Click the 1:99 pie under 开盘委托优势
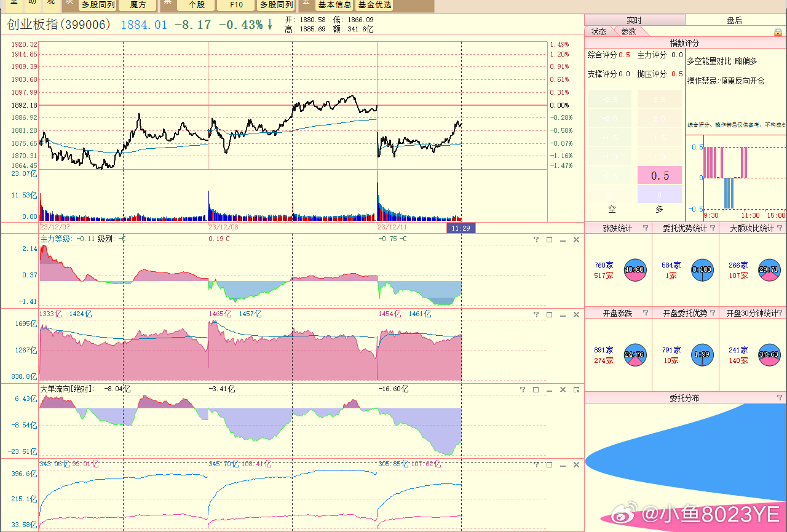The height and width of the screenshot is (532, 787). tap(702, 354)
